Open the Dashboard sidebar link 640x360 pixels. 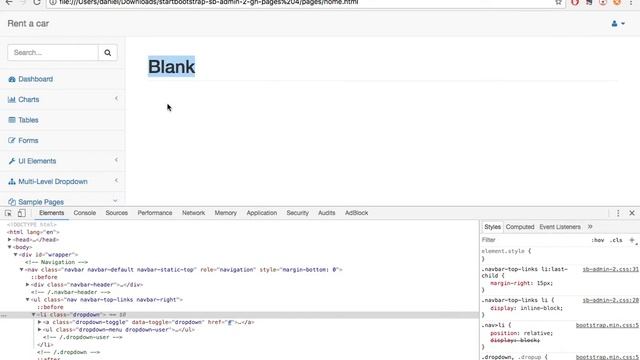click(x=35, y=79)
